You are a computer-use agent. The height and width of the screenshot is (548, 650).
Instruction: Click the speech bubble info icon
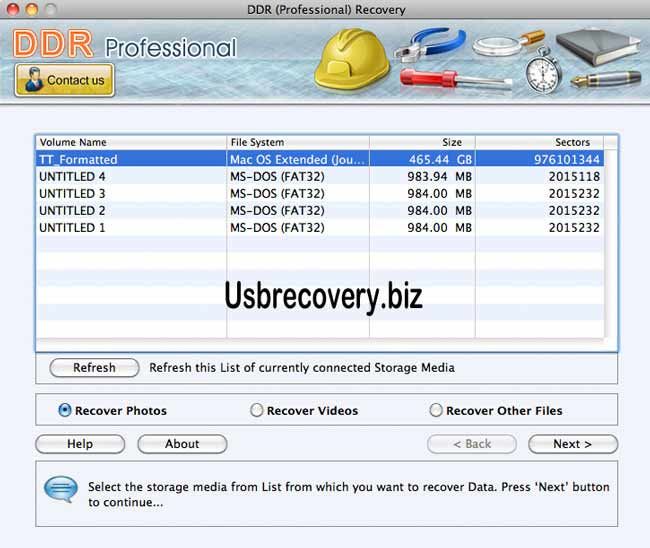tap(61, 489)
